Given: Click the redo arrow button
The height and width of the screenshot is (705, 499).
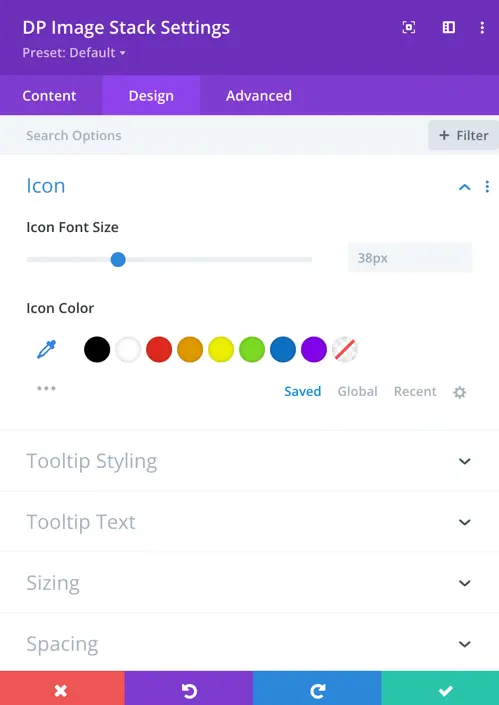Looking at the screenshot, I should pyautogui.click(x=317, y=688).
